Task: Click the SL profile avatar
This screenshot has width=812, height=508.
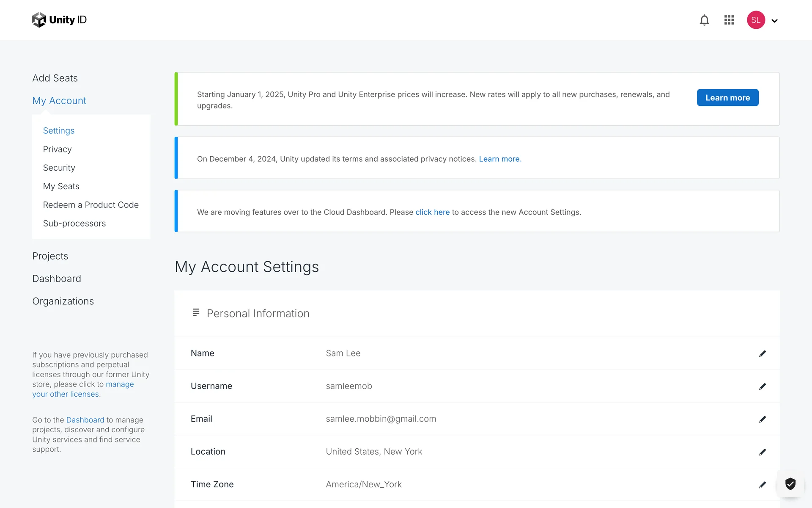Action: (x=756, y=20)
